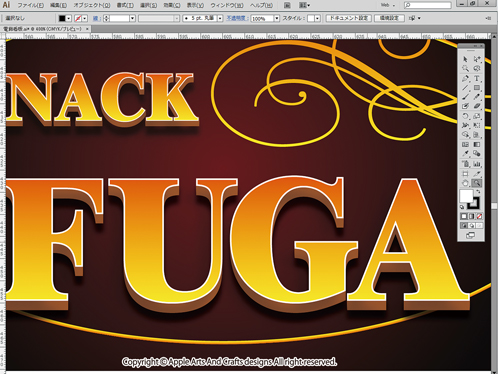Open the 5 pt brush dropdown
Viewport: 498px width, 374px height.
pos(220,18)
